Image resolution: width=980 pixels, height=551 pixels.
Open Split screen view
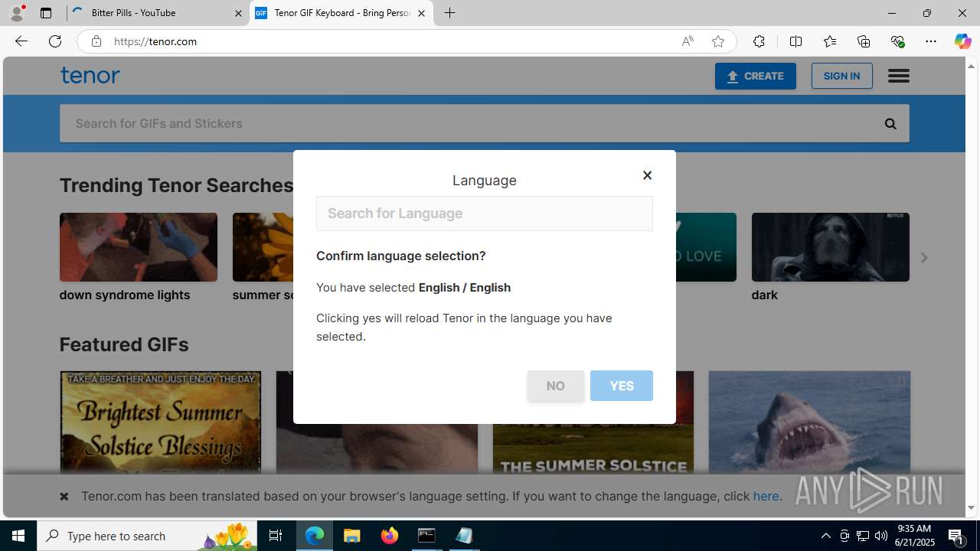point(795,41)
